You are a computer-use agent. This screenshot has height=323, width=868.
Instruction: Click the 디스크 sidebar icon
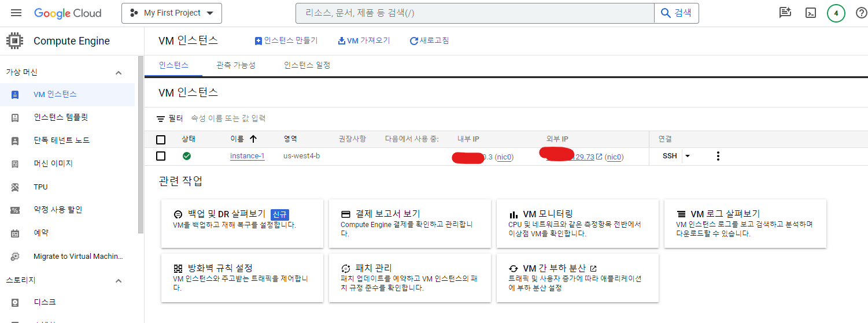tap(15, 303)
